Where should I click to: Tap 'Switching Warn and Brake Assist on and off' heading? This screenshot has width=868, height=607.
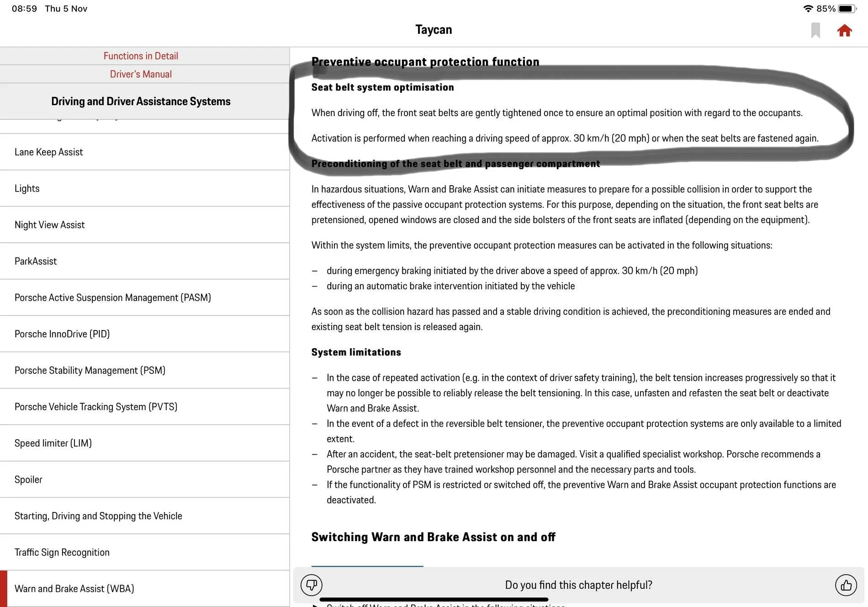[434, 537]
